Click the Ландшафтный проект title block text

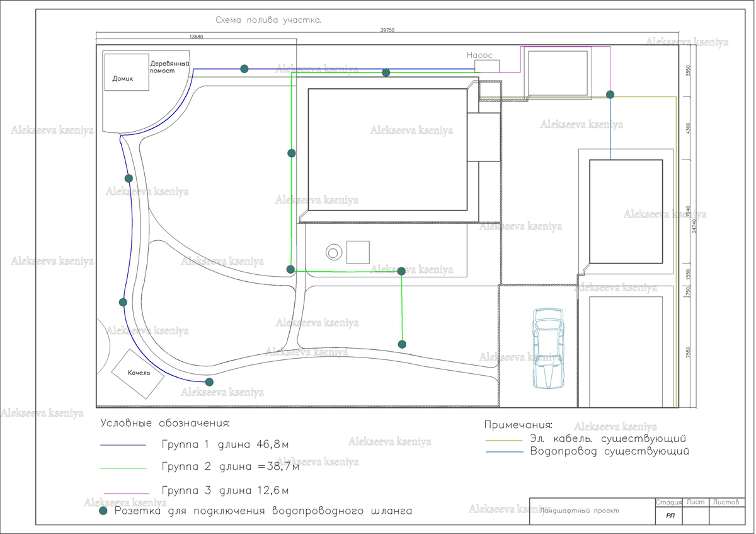click(x=580, y=511)
